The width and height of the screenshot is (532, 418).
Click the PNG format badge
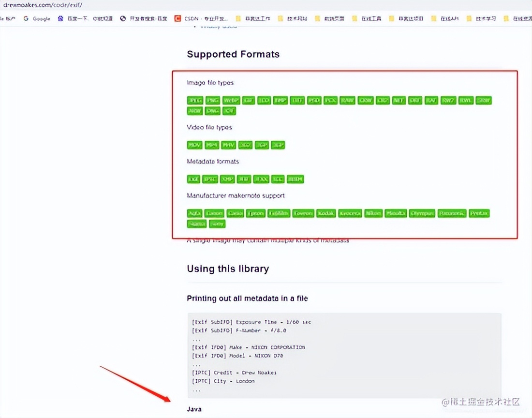point(213,101)
